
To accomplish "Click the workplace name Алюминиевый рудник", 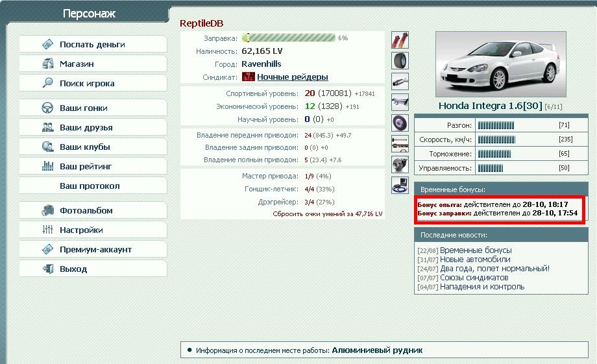I will point(377,350).
